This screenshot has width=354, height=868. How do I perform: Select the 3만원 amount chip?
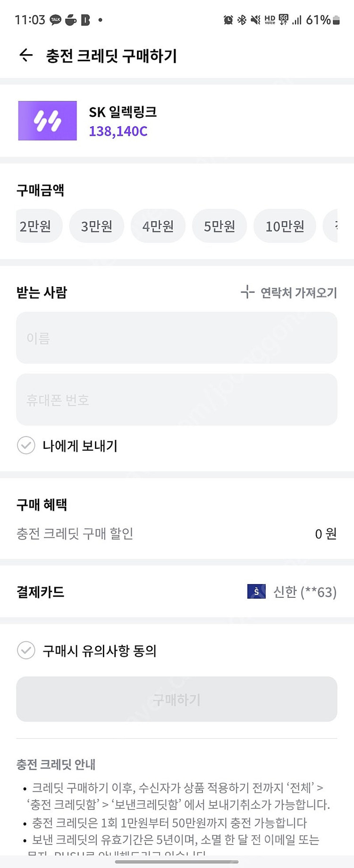[x=97, y=226]
